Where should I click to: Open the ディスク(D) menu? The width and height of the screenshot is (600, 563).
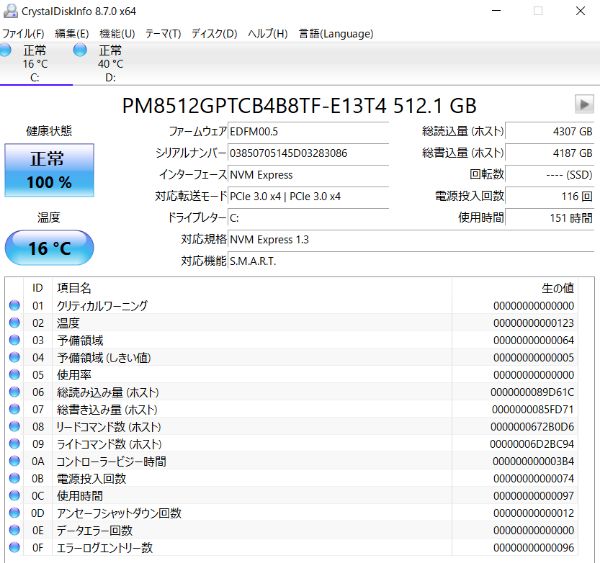(x=214, y=34)
